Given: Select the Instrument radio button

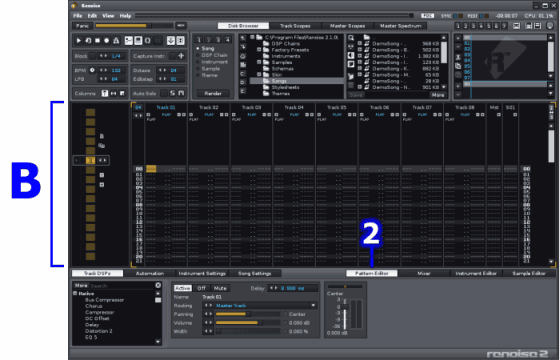Looking at the screenshot, I should click(x=198, y=62).
